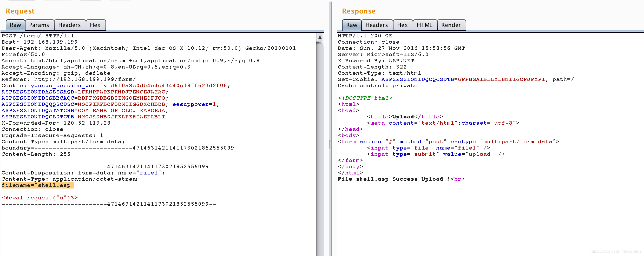The width and height of the screenshot is (644, 256).
Task: Click the Response Content-Length: 322 header
Action: pyautogui.click(x=372, y=67)
